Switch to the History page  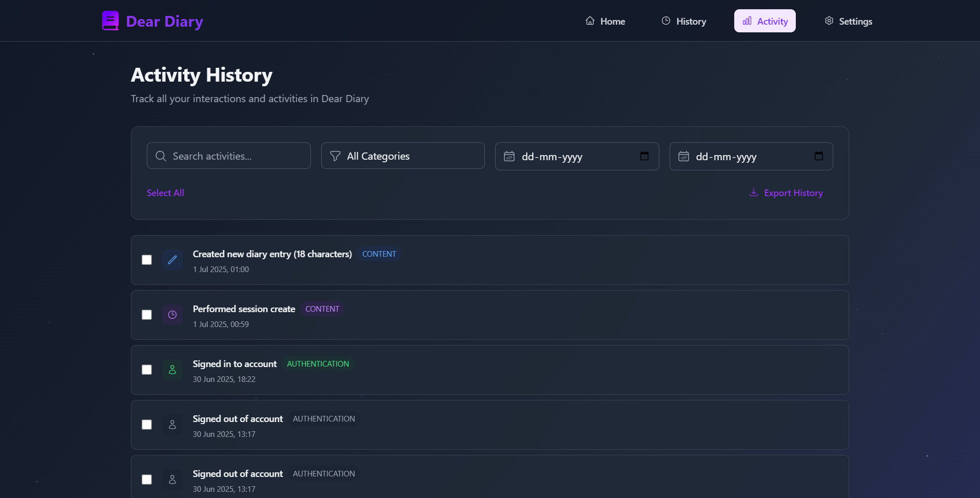[684, 21]
